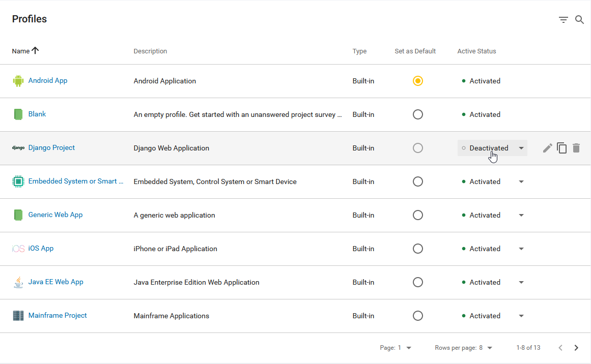The width and height of the screenshot is (591, 364).
Task: Open the filter list icon
Action: 563,20
